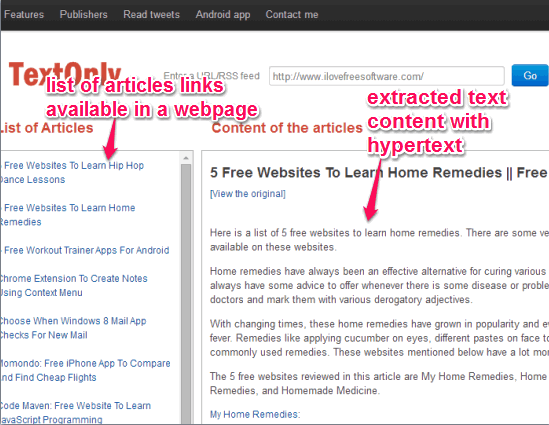Open Momondo iPhone App article link
Image resolution: width=549 pixels, height=425 pixels.
pos(85,370)
